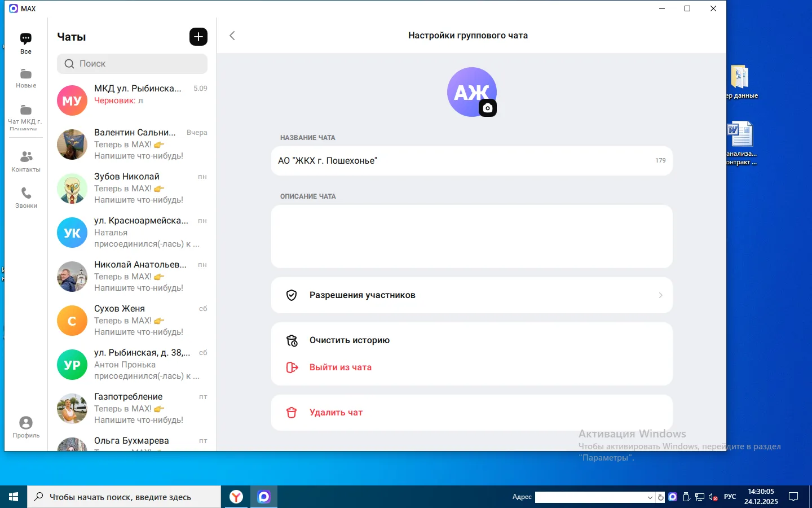Show the New chats folder
This screenshot has width=812, height=508.
click(x=26, y=78)
